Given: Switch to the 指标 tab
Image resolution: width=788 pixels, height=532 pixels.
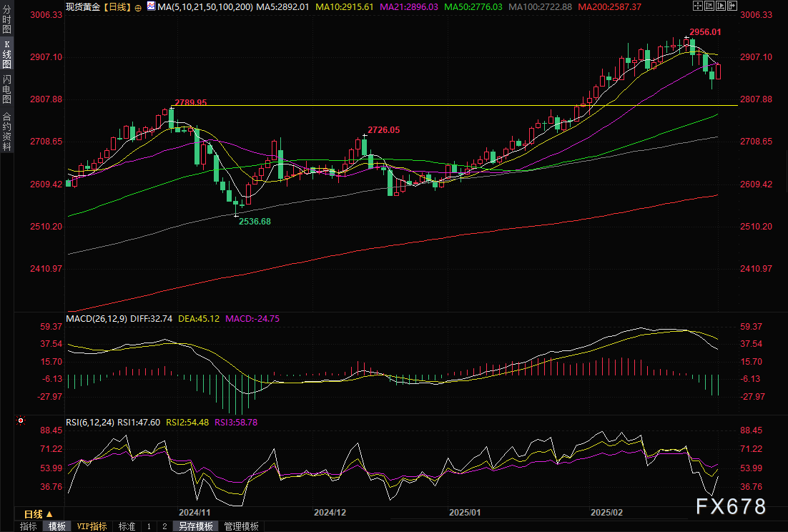Looking at the screenshot, I should tap(29, 526).
